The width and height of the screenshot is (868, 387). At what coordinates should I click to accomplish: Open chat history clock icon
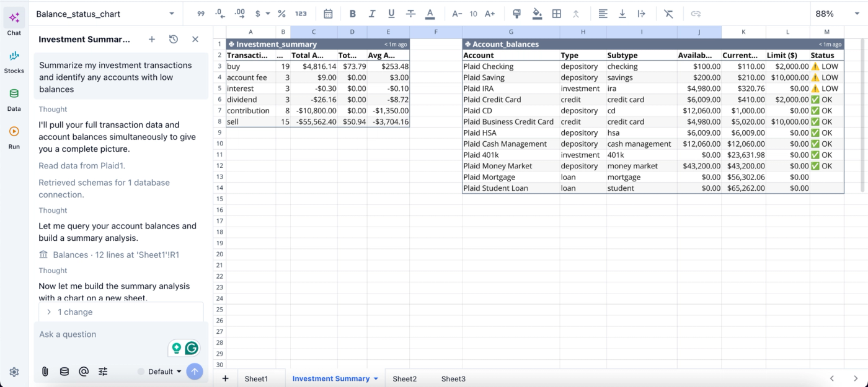174,39
